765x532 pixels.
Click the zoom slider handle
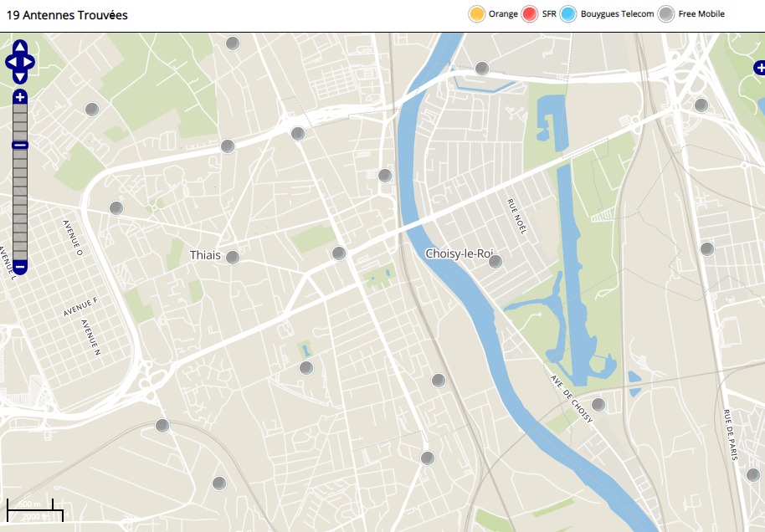pos(20,146)
